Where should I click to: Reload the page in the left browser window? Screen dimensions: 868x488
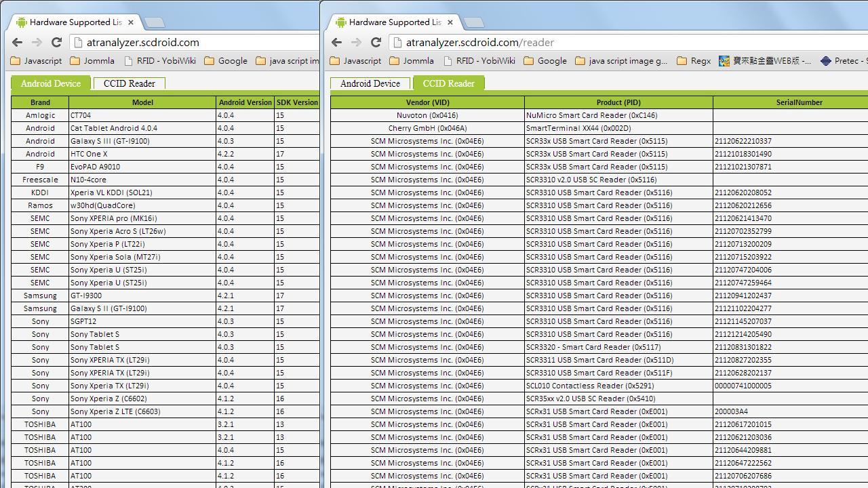click(x=57, y=42)
